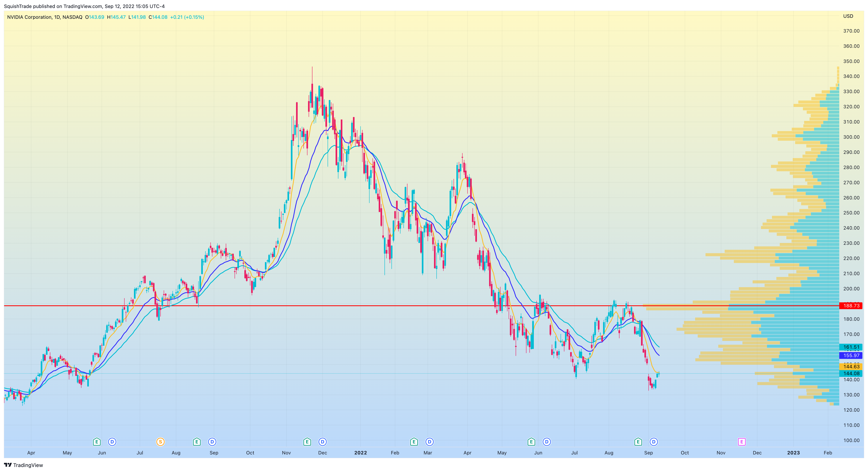The width and height of the screenshot is (868, 472).
Task: Click the 2022 label on time axis
Action: (x=361, y=453)
